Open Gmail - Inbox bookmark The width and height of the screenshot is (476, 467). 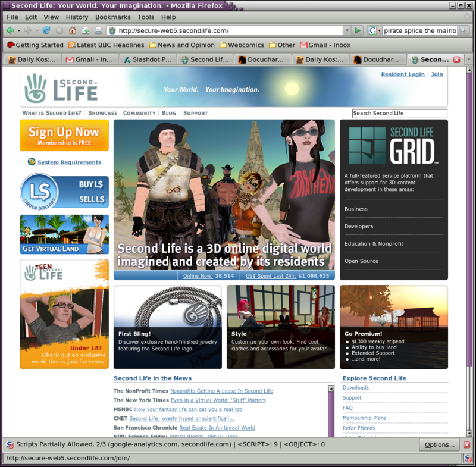click(325, 45)
